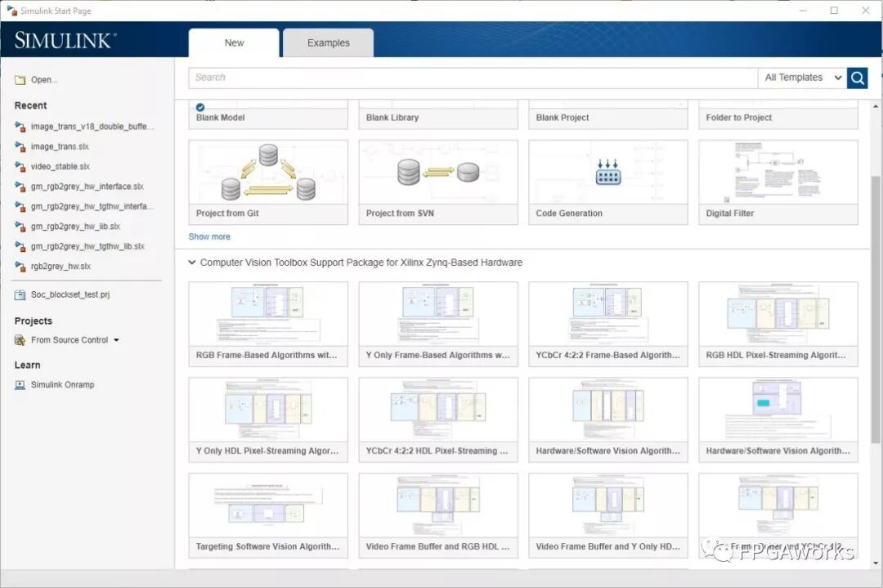This screenshot has width=883, height=588.
Task: Open Soc_blockset_test.prj project file
Action: coord(69,294)
